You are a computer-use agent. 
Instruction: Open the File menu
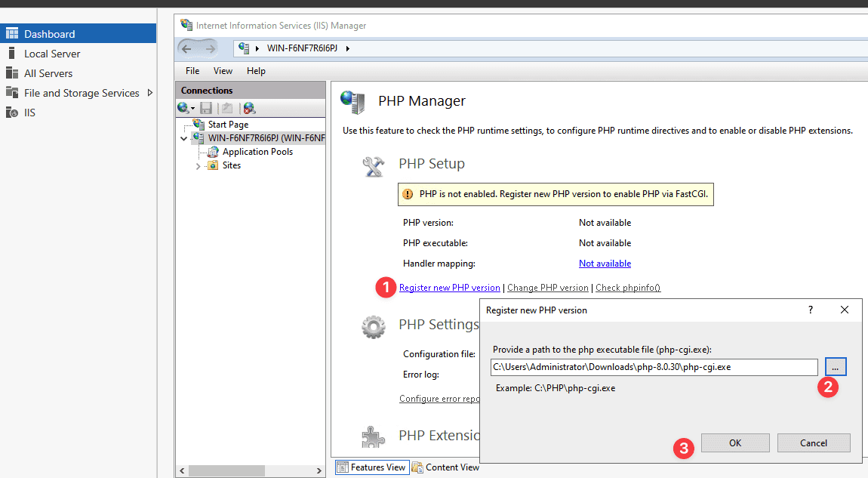pyautogui.click(x=192, y=71)
